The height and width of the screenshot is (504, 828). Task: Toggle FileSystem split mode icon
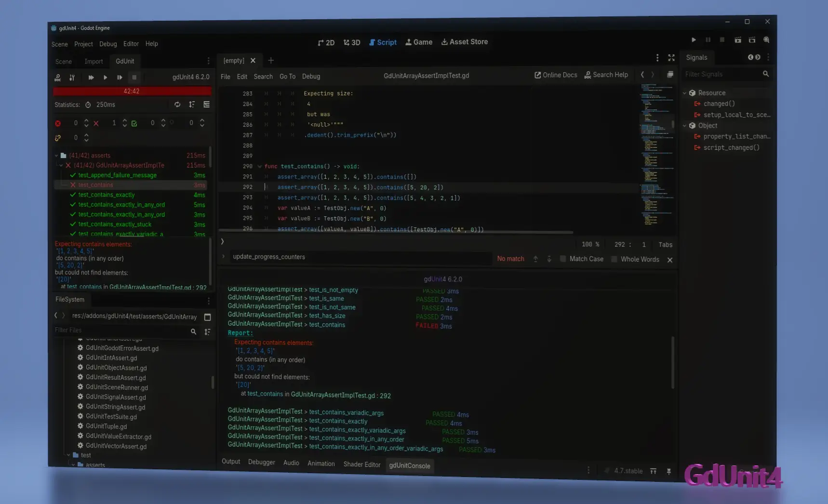[x=208, y=317]
